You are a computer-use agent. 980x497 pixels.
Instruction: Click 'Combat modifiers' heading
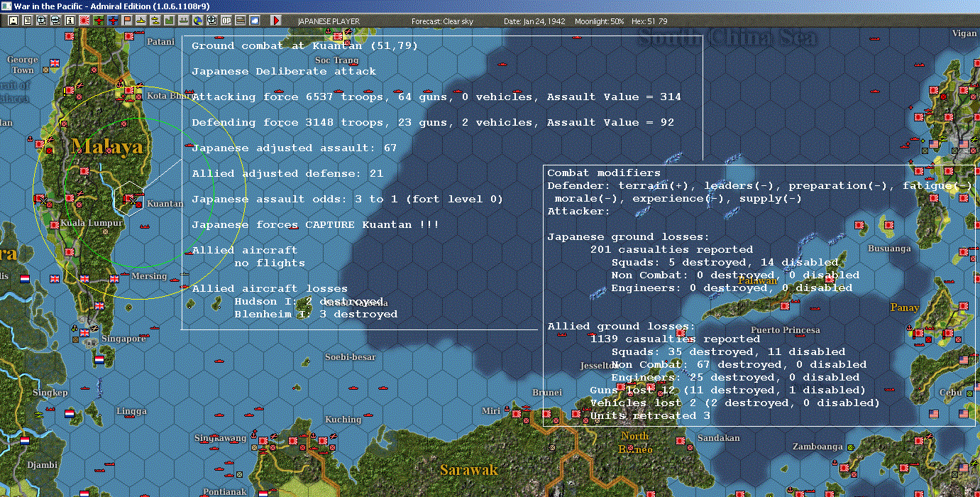(604, 173)
